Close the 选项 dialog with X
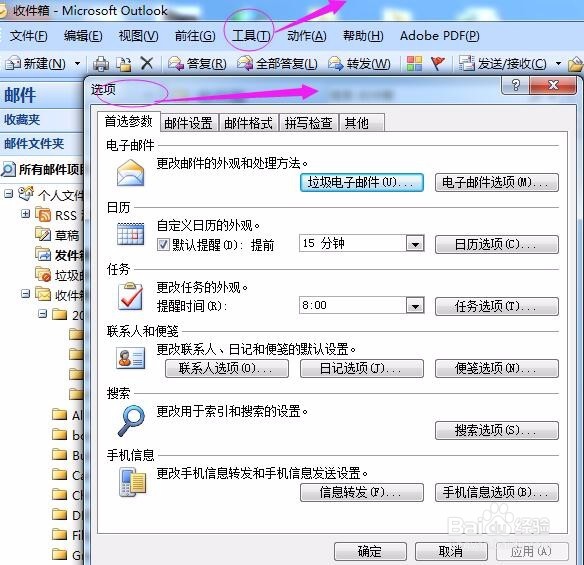 click(553, 85)
